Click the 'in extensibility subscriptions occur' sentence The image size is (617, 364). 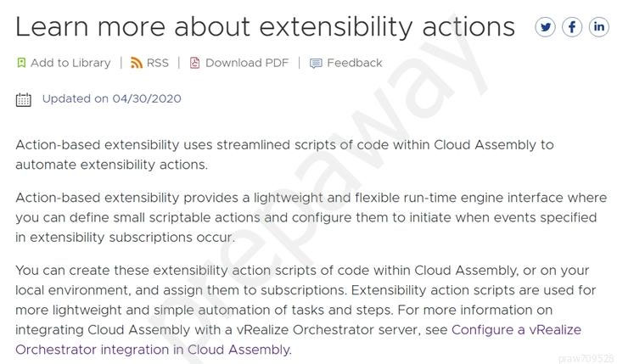[x=125, y=238]
